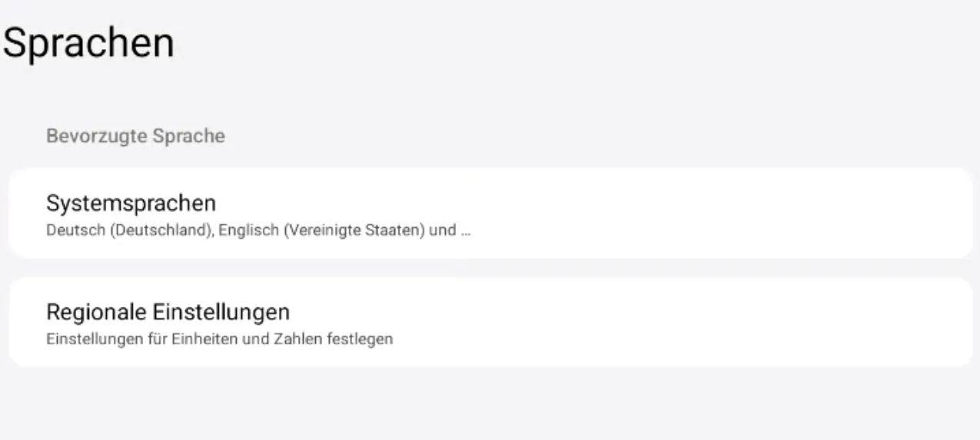Viewport: 980px width, 440px height.
Task: Select the Systemsprachen title text
Action: click(x=131, y=203)
